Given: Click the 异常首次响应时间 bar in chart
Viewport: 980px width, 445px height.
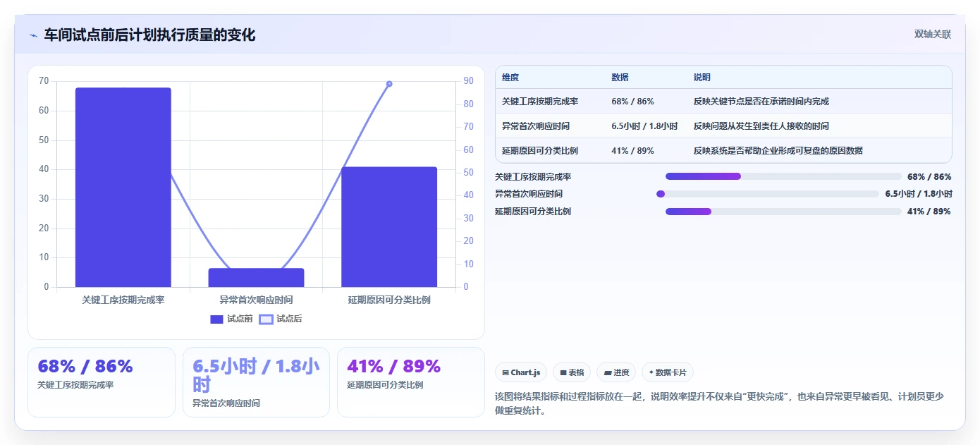Looking at the screenshot, I should click(256, 277).
